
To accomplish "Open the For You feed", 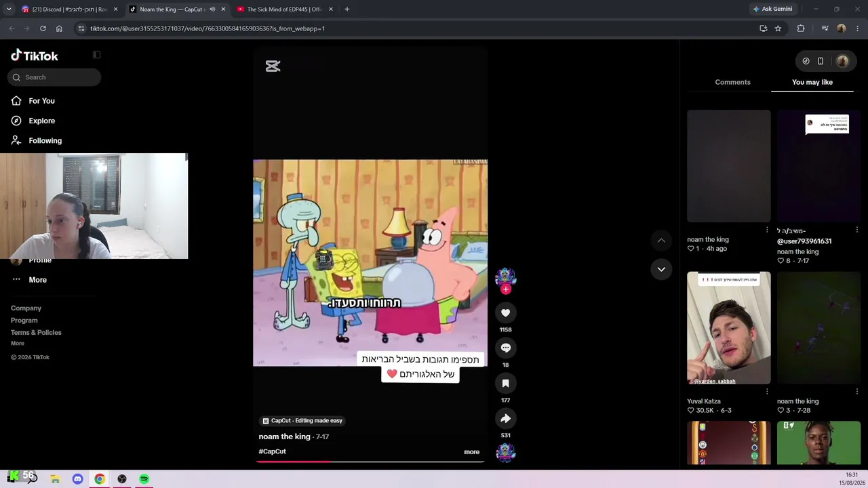I will [x=41, y=101].
